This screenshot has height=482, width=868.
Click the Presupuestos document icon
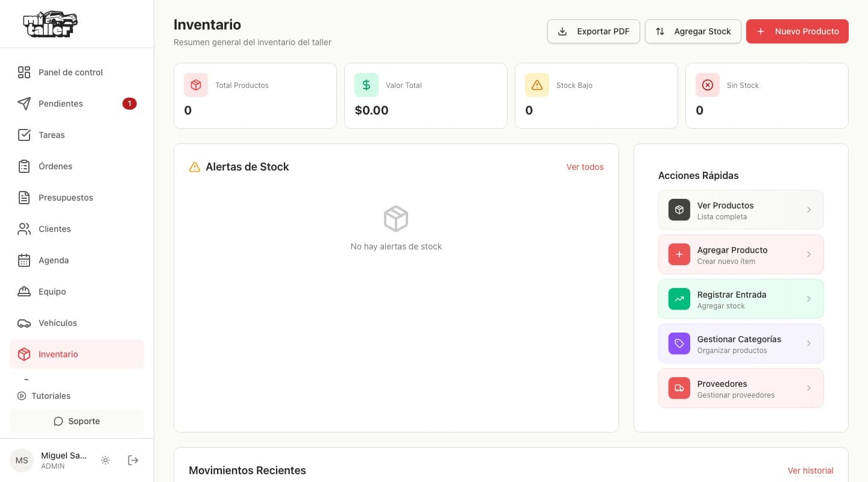click(24, 198)
